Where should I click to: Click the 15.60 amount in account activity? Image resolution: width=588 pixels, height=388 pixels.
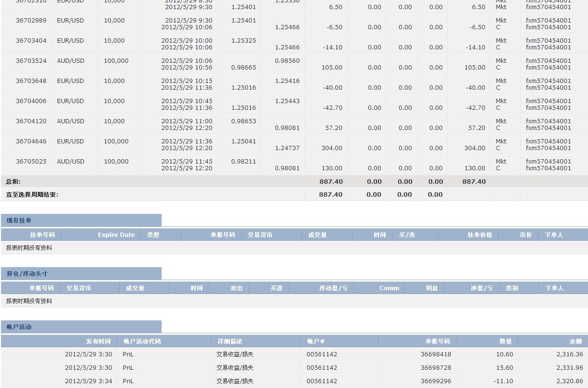pyautogui.click(x=505, y=368)
